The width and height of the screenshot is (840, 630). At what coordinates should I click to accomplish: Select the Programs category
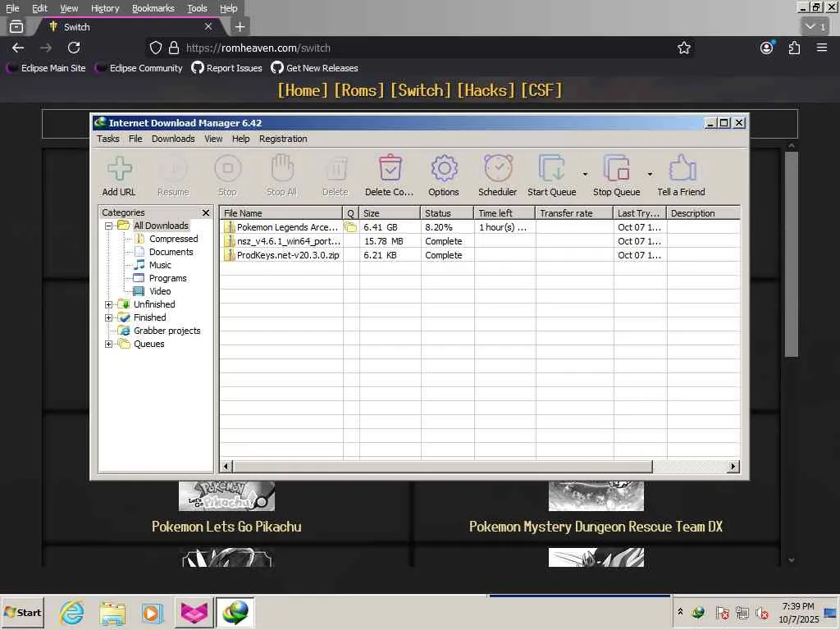[x=167, y=278]
